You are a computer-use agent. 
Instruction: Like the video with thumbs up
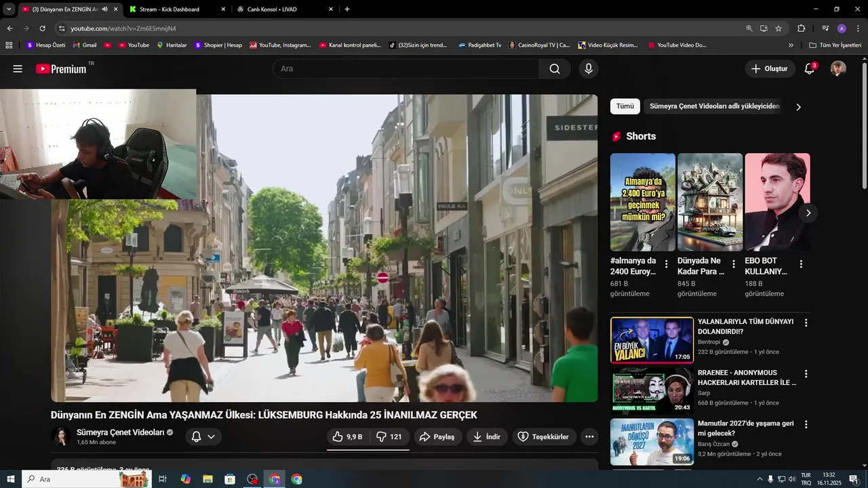pyautogui.click(x=347, y=436)
